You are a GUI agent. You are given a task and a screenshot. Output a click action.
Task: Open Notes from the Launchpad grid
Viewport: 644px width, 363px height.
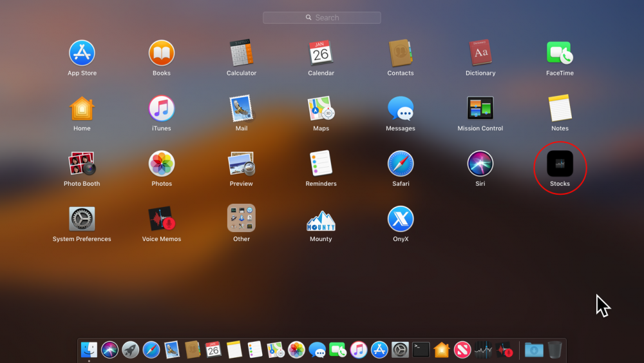(x=560, y=108)
